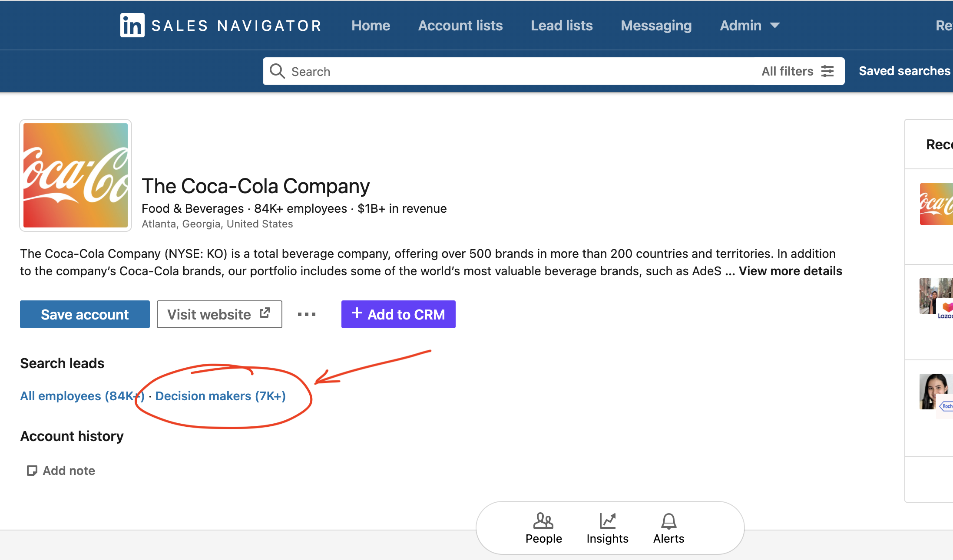The width and height of the screenshot is (953, 560).
Task: Click Add to CRM button
Action: [x=398, y=314]
